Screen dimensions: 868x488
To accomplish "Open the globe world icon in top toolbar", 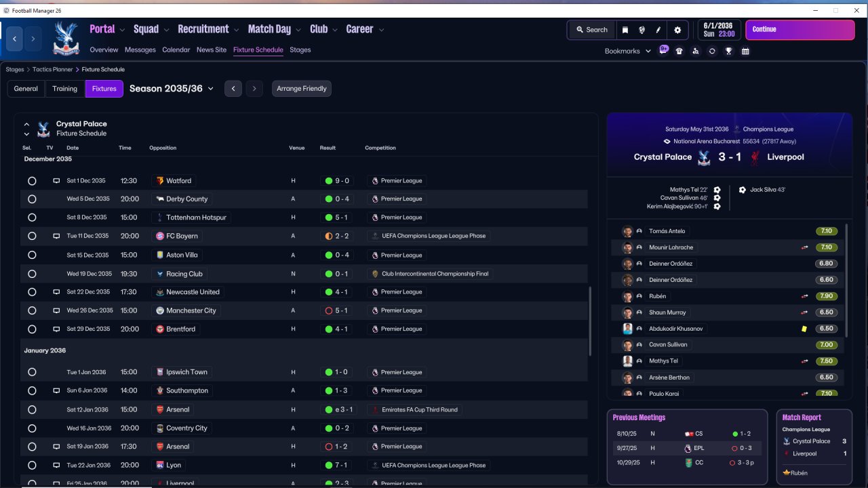I will tap(642, 30).
